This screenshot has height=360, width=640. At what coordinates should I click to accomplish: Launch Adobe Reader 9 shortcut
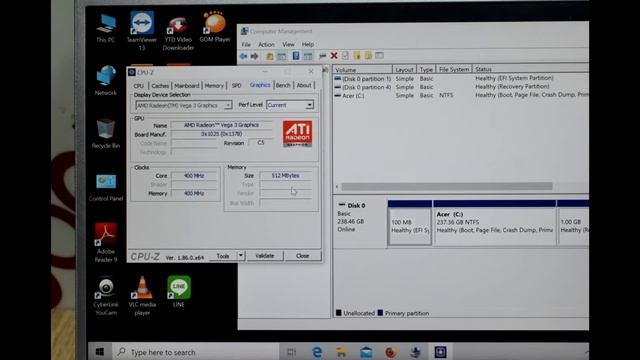coord(106,243)
